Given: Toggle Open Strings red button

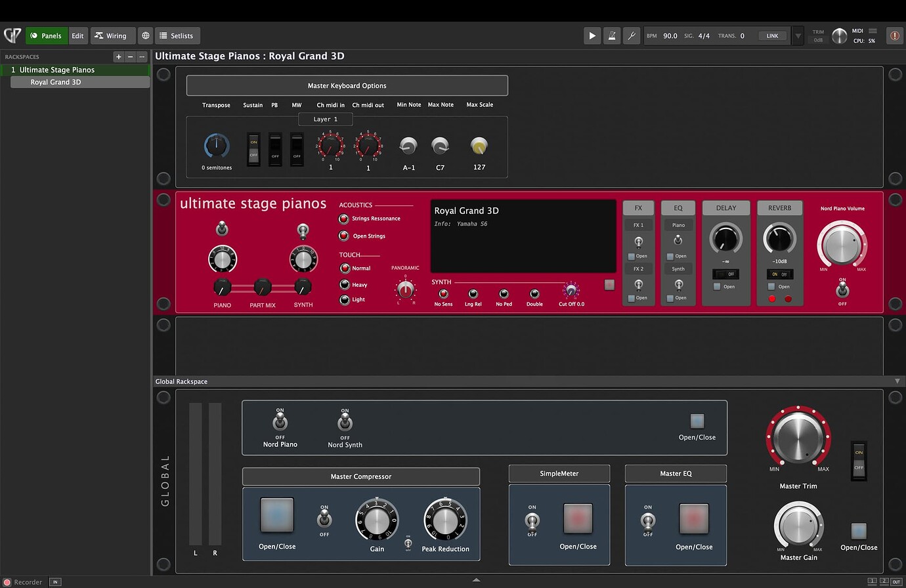Looking at the screenshot, I should click(343, 236).
